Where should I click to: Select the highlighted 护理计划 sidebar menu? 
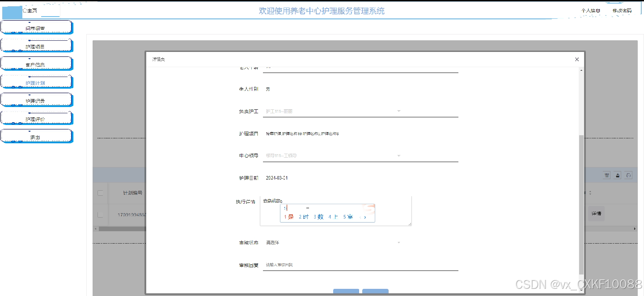click(36, 82)
